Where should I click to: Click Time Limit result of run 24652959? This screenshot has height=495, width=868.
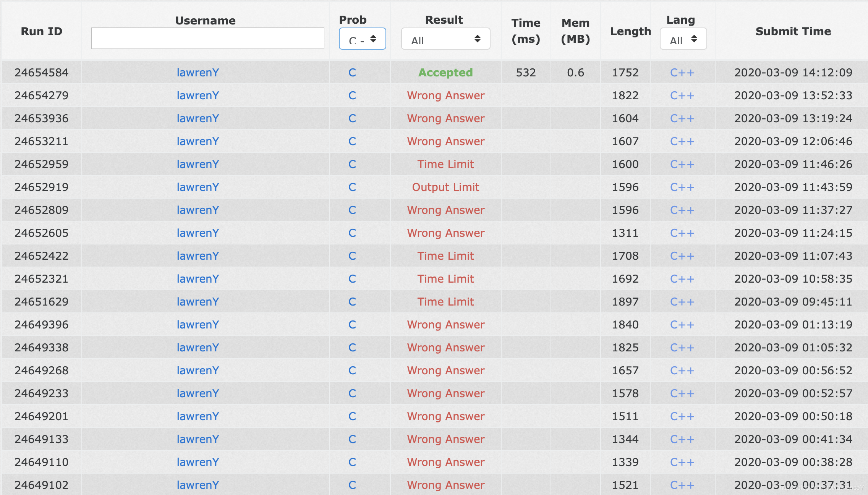445,164
